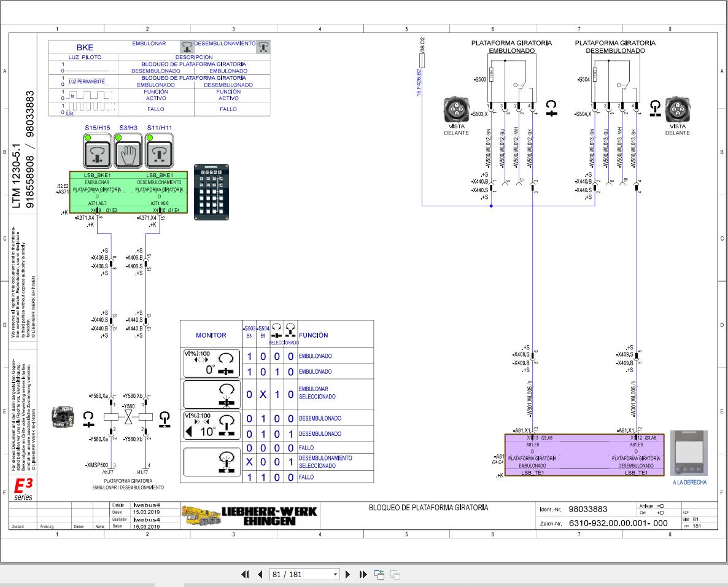Click the desembulonamiento seleccionado monitor symbol
This screenshot has height=587, width=728.
212,462
